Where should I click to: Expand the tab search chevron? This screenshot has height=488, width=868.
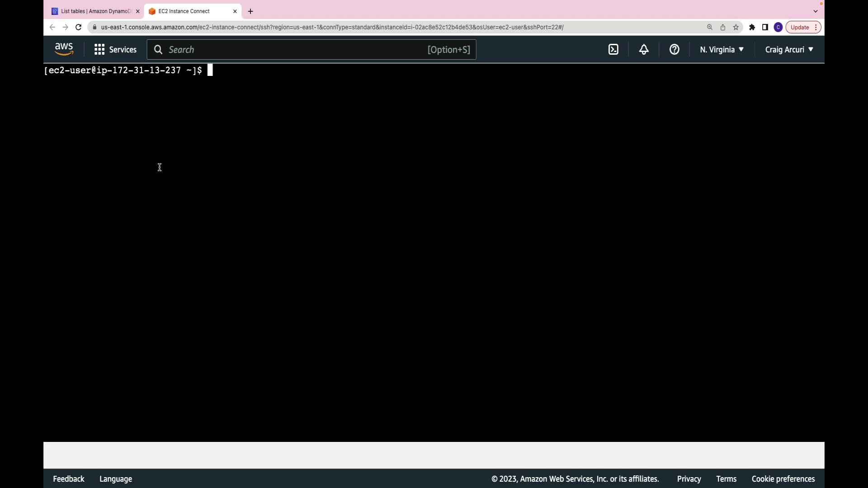[x=816, y=11]
